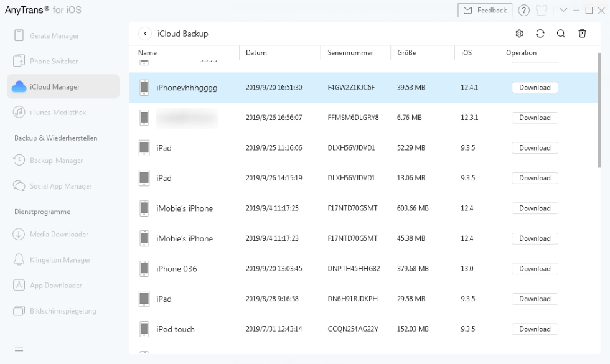Expand the title bar dropdown chevron

coord(563,11)
